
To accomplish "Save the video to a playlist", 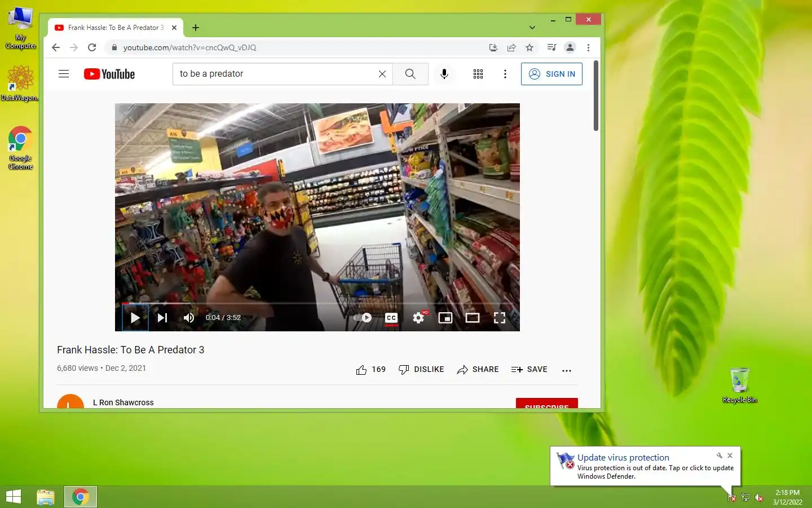I will pos(529,370).
